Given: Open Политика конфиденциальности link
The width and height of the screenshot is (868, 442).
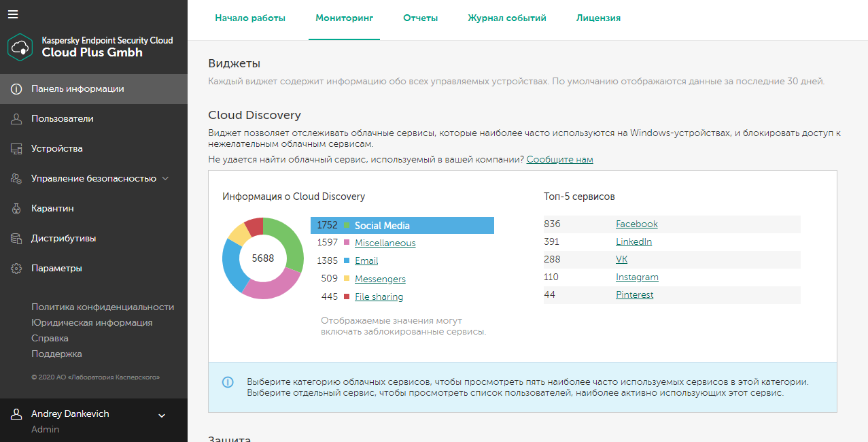Looking at the screenshot, I should click(x=103, y=307).
